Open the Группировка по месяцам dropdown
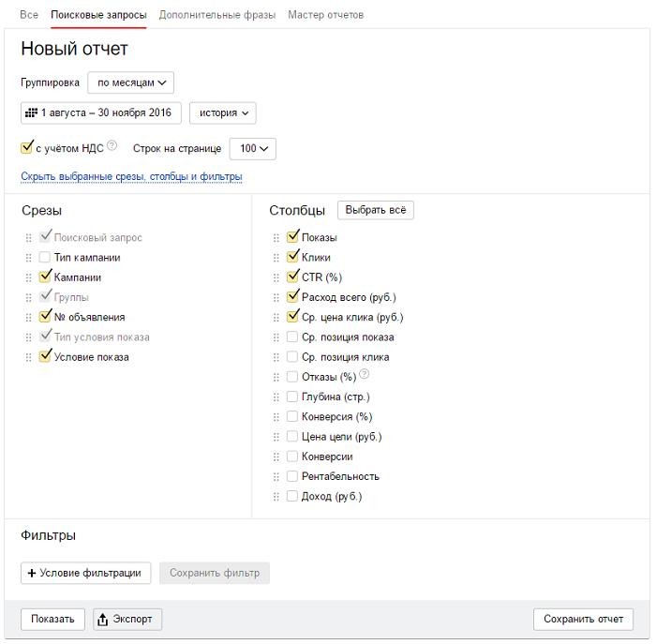Viewport: 656px width, 644px height. click(x=130, y=82)
